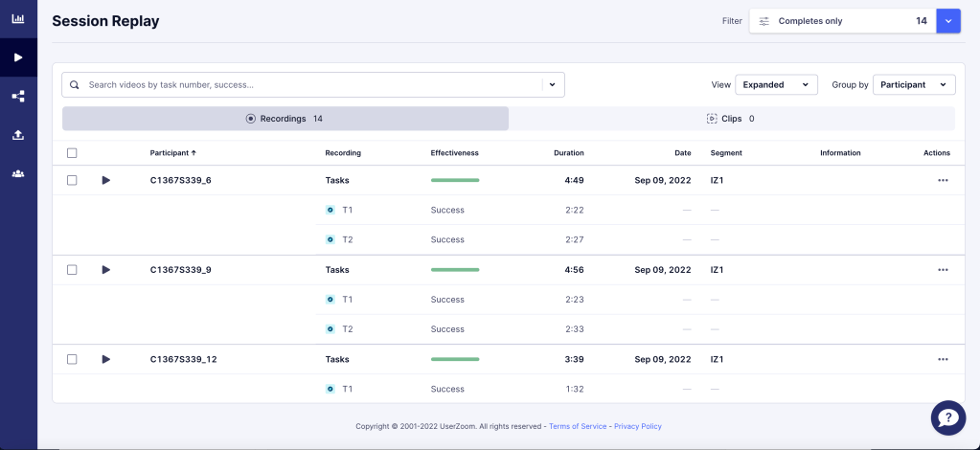The image size is (980, 450).
Task: Toggle the select-all checkbox in table header
Action: [x=72, y=153]
